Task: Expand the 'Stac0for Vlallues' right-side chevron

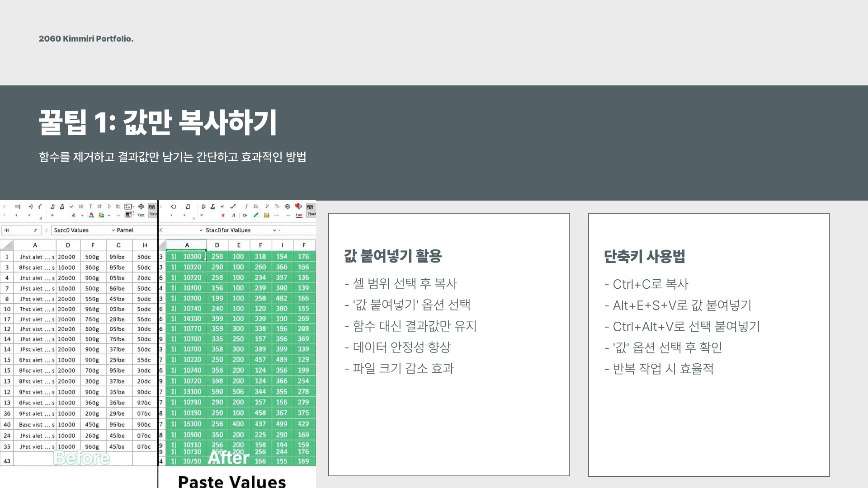Action: 274,230
